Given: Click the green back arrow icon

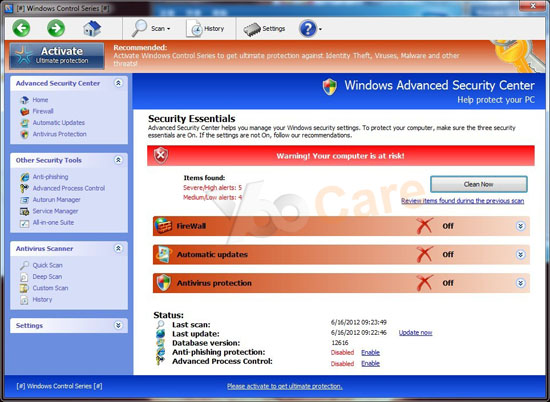Looking at the screenshot, I should point(21,28).
